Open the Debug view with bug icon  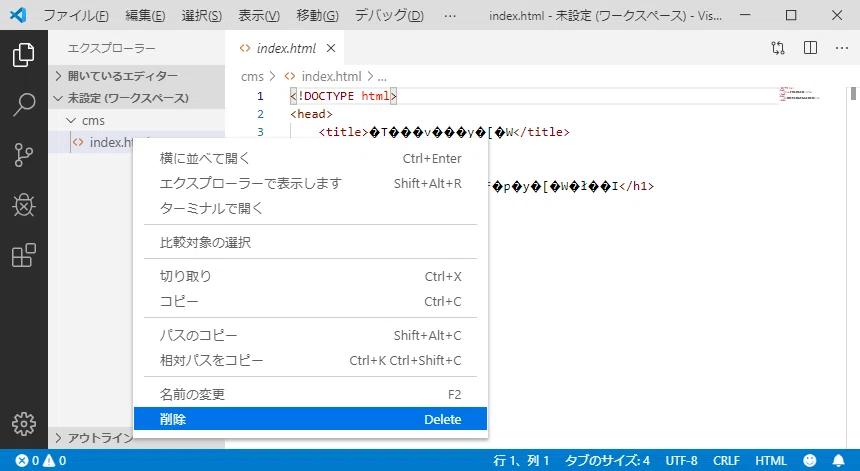click(x=24, y=205)
